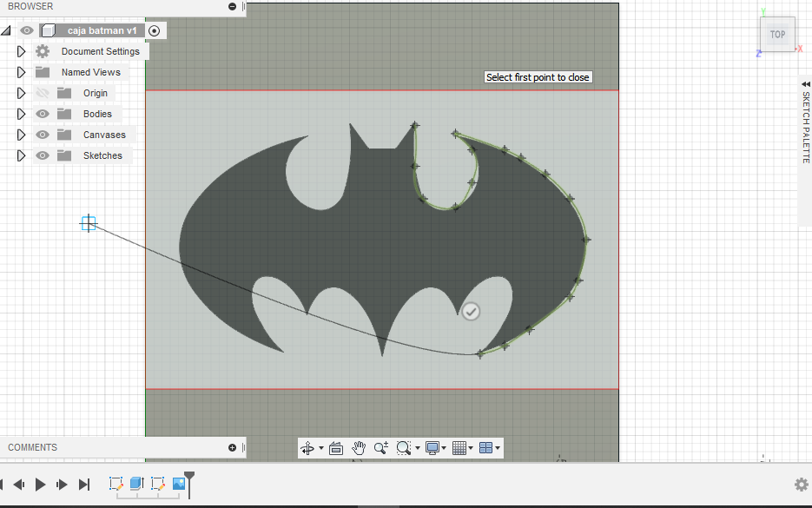Select the Extrude feature in the timeline
This screenshot has height=508, width=812.
tap(135, 485)
